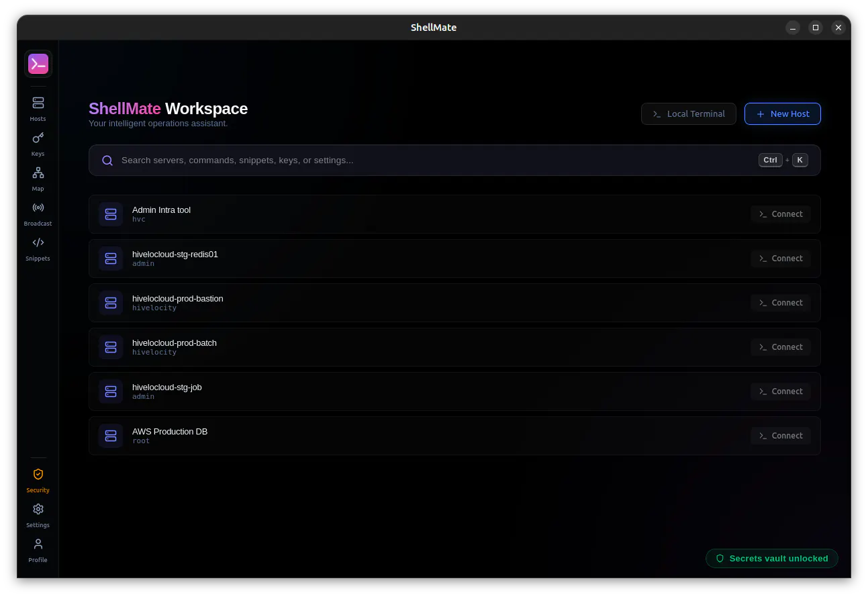
Task: Select the AWS Production DB host name
Action: pos(170,432)
